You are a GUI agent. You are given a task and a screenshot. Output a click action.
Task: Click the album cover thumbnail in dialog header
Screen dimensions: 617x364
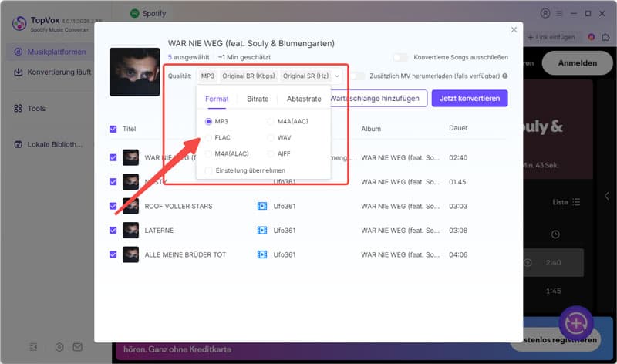coord(134,72)
